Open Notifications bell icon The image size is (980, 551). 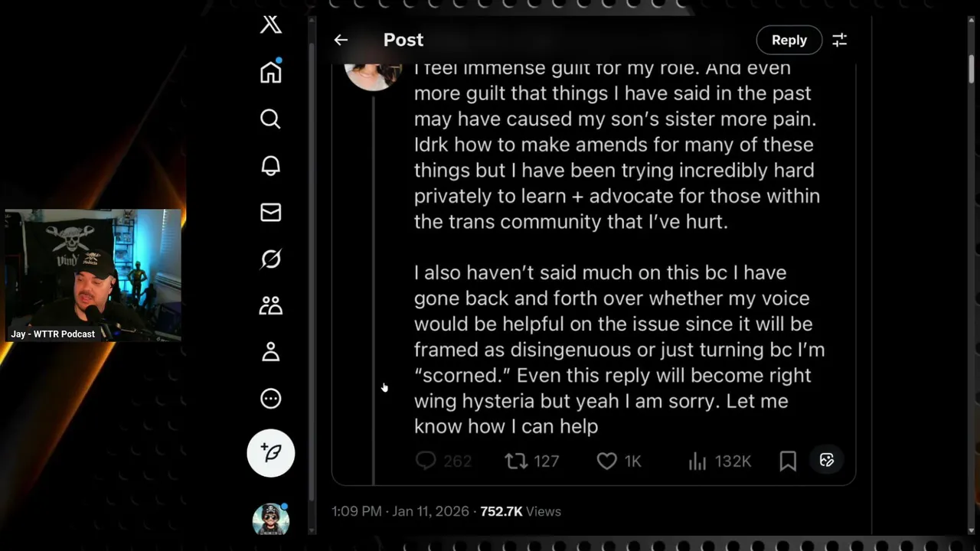[270, 166]
